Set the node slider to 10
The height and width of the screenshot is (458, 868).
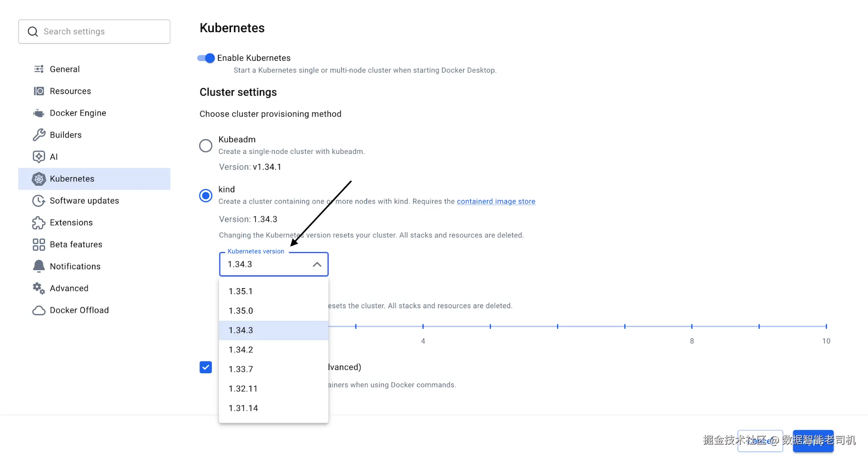826,326
